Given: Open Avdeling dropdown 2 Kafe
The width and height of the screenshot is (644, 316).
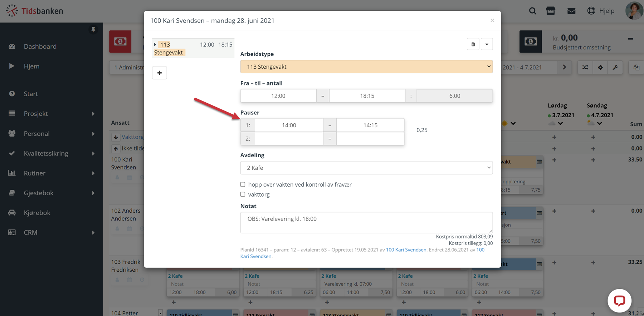Looking at the screenshot, I should click(366, 168).
